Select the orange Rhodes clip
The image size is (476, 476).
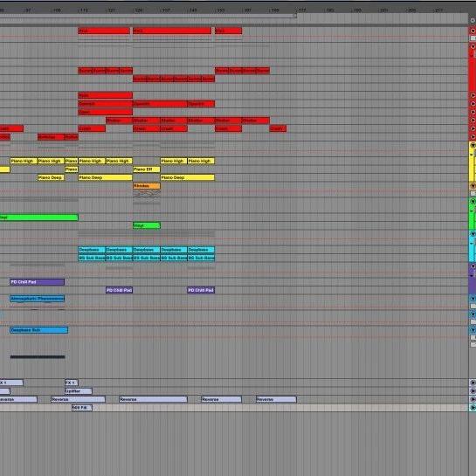click(x=147, y=185)
